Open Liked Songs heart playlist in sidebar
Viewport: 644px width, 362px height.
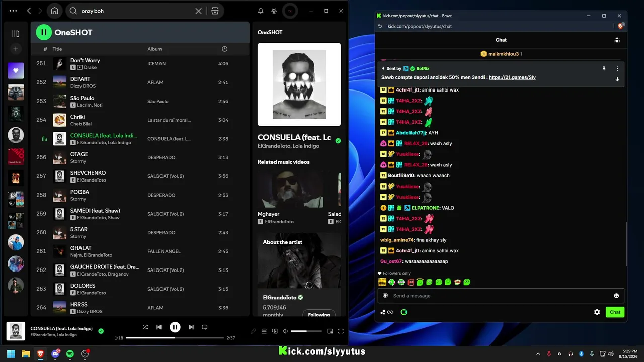coord(16,70)
